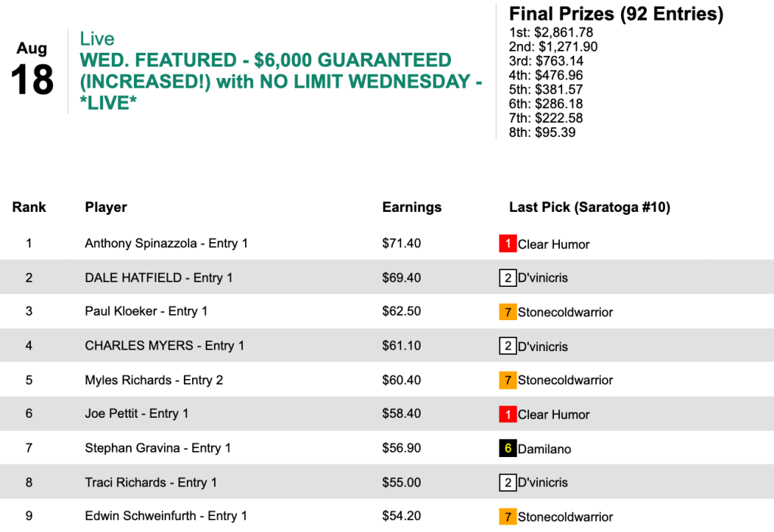Viewport: 774px width, 532px height.
Task: Select the Earnings column header
Action: pos(412,207)
